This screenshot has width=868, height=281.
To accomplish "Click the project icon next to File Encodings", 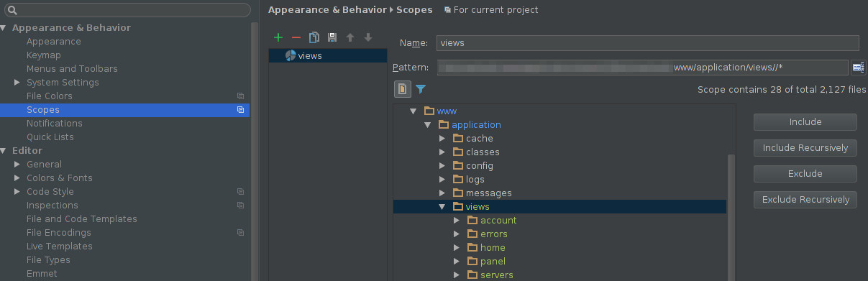I will click(x=241, y=233).
